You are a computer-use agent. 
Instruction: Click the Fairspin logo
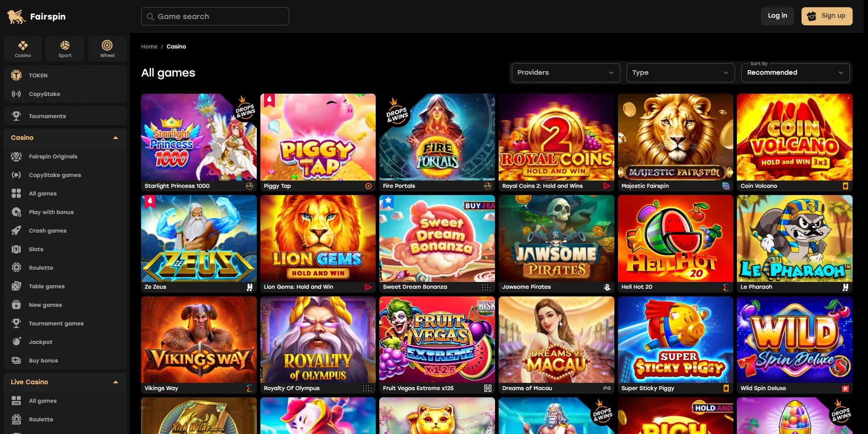[x=36, y=17]
